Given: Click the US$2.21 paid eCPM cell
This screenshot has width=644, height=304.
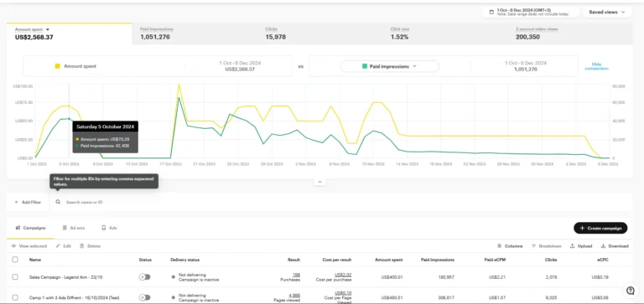Looking at the screenshot, I should 497,277.
